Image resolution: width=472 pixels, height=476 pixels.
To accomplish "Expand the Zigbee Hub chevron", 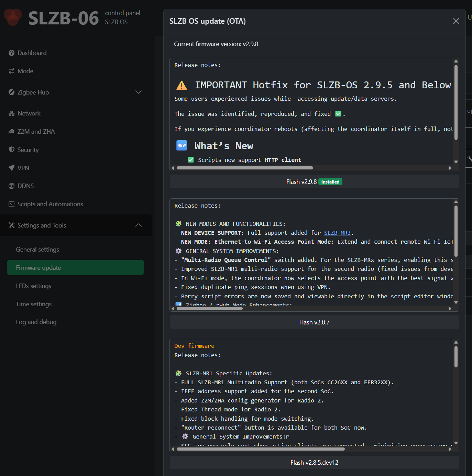I will pyautogui.click(x=139, y=92).
